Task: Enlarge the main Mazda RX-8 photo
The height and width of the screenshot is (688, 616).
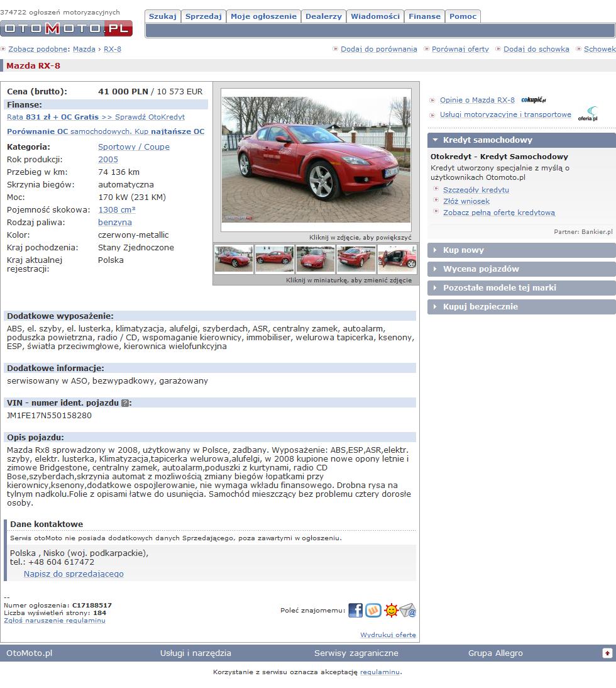Action: click(316, 160)
